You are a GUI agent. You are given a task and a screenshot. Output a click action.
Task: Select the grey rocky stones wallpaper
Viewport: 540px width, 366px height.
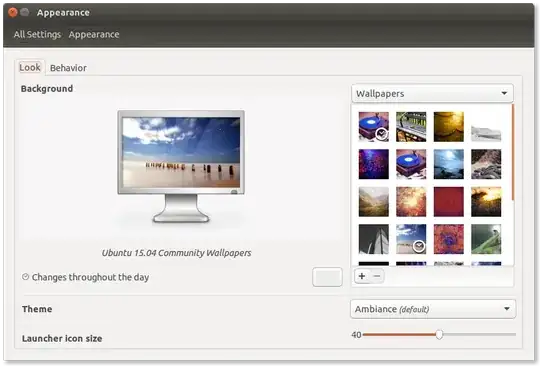click(x=486, y=164)
